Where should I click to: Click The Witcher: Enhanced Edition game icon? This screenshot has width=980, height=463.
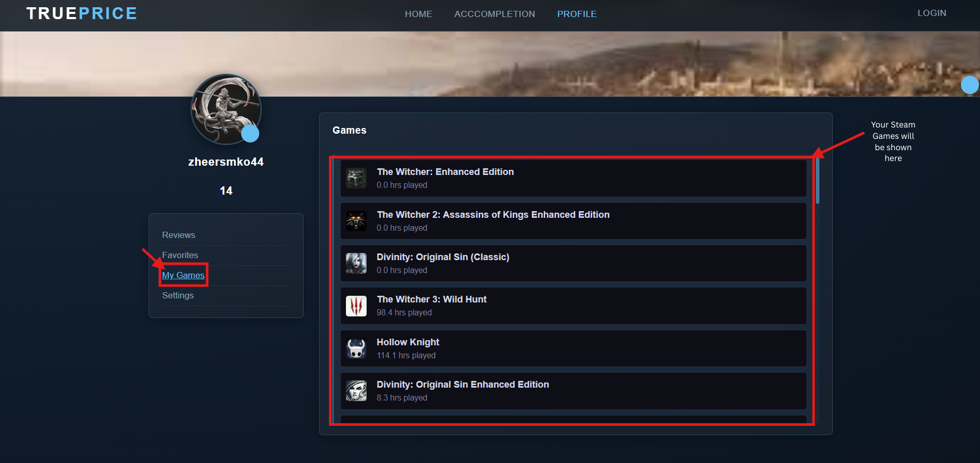point(356,178)
